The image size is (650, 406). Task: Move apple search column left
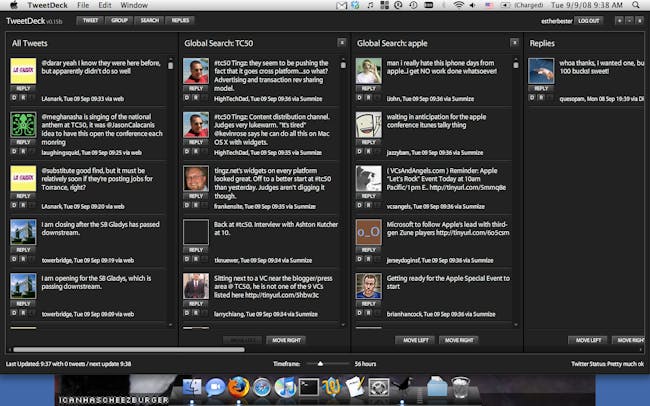[415, 340]
